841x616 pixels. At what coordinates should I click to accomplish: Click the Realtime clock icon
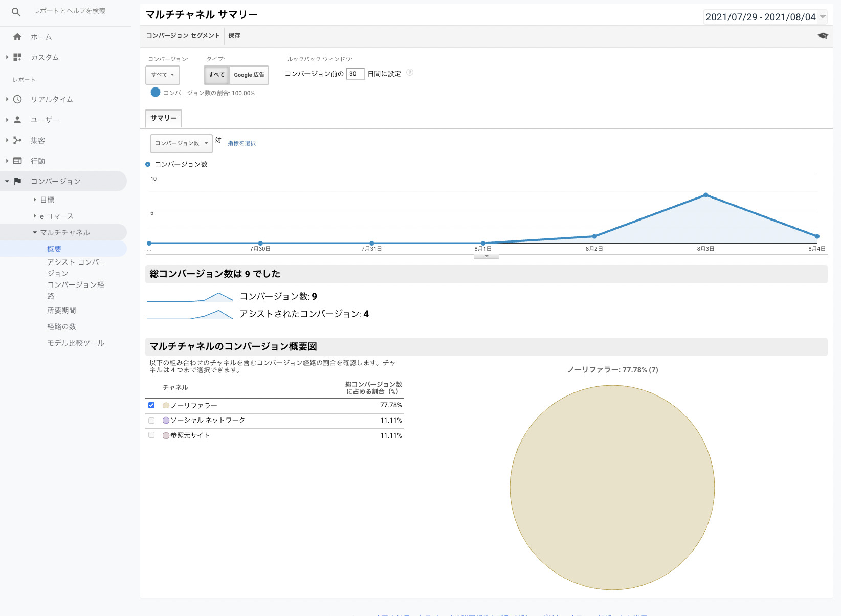[x=17, y=99]
